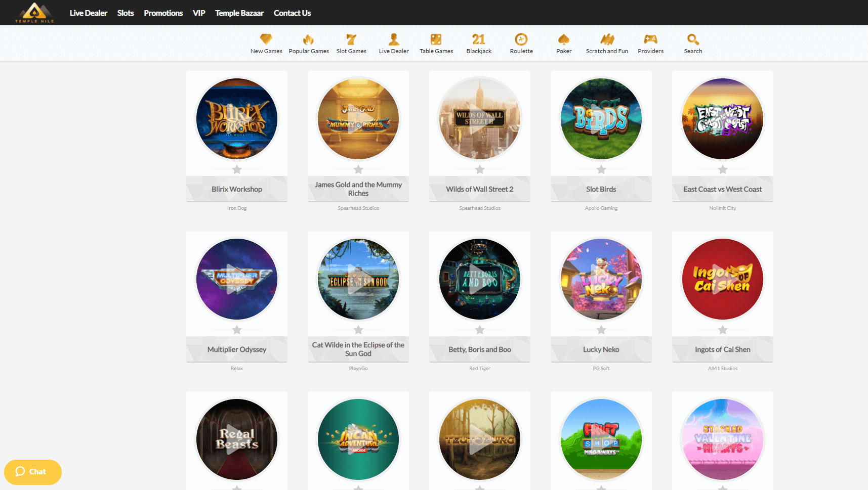
Task: Open the Ingots of Cai Shen thumbnail
Action: [722, 279]
